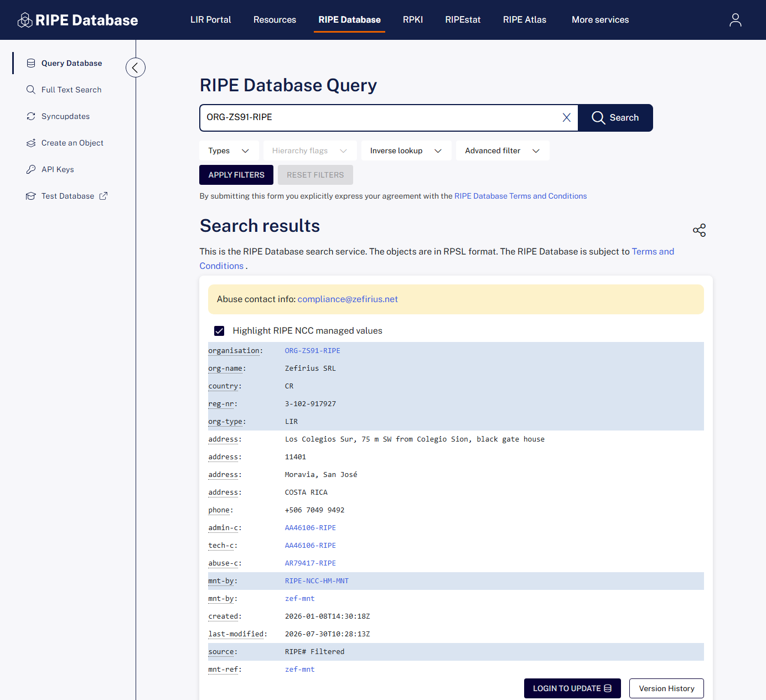Select Full Text Search in sidebar
766x700 pixels.
[71, 90]
